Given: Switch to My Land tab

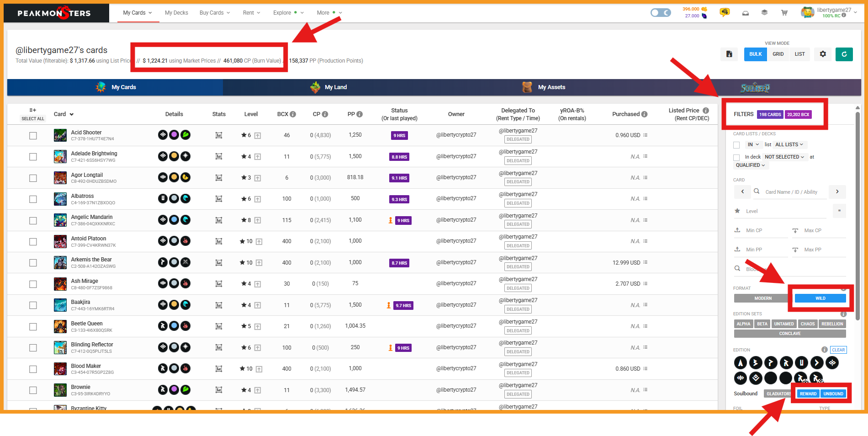Looking at the screenshot, I should tap(329, 87).
